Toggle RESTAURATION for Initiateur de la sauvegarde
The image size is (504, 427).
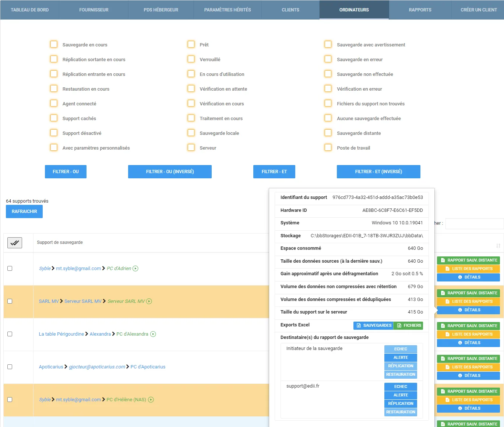point(401,375)
